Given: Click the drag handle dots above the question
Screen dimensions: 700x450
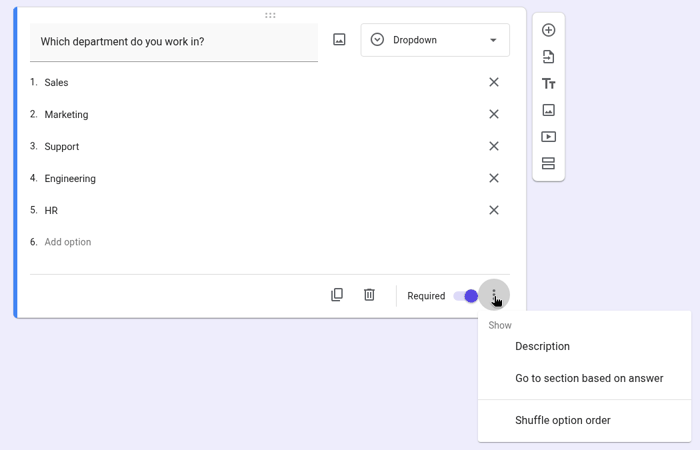Looking at the screenshot, I should click(x=270, y=16).
